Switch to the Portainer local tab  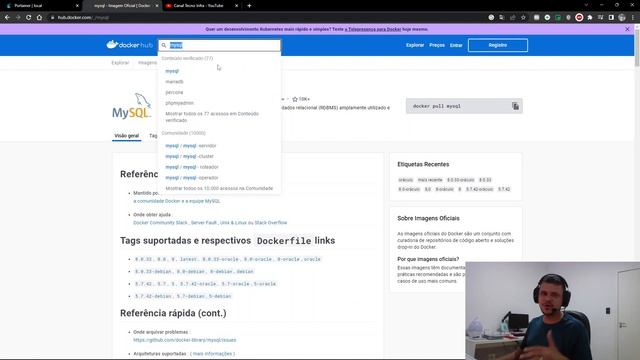[41, 6]
